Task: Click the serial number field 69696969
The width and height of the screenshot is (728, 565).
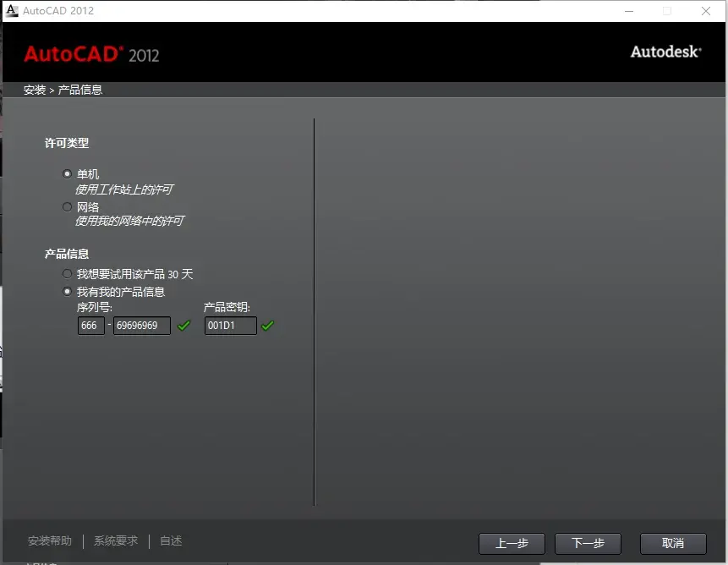Action: tap(141, 326)
